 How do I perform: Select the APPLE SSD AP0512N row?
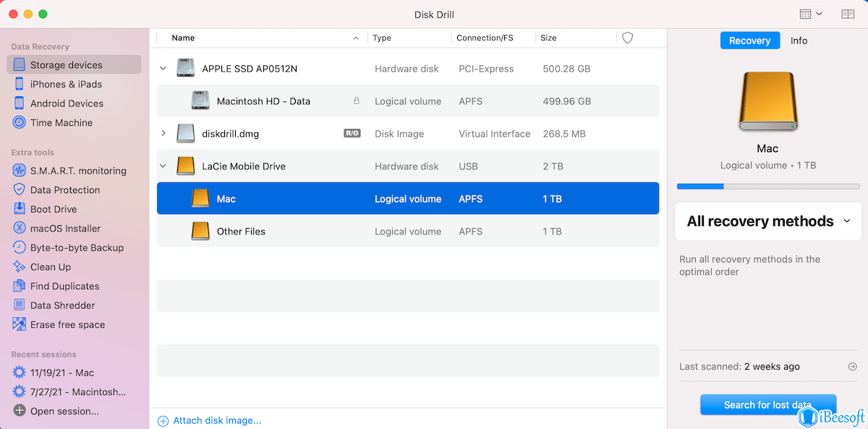pos(408,69)
